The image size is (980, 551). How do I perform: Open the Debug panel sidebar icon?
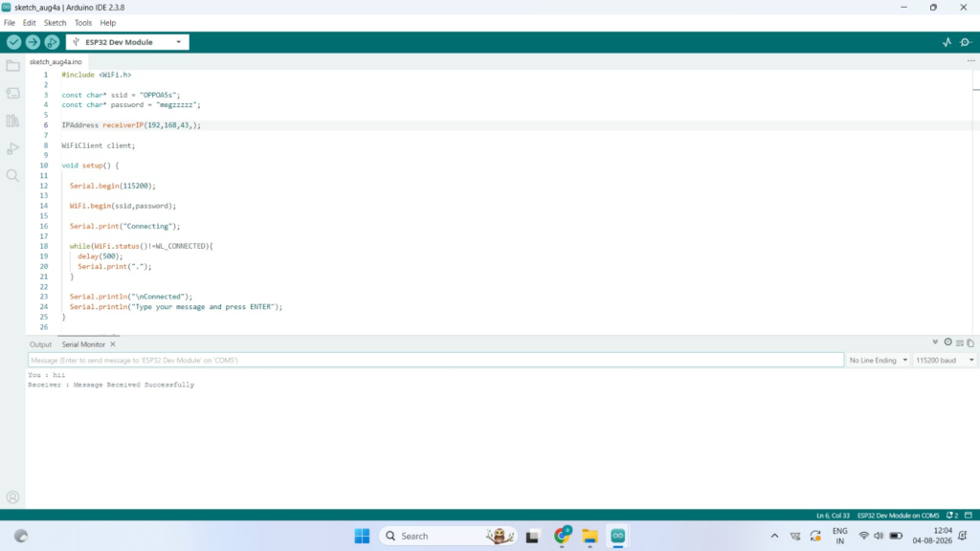12,148
